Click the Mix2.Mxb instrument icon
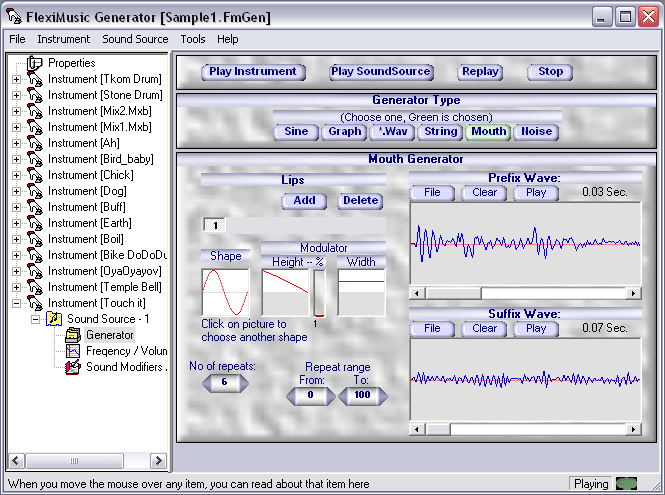The height and width of the screenshot is (495, 665). click(35, 111)
